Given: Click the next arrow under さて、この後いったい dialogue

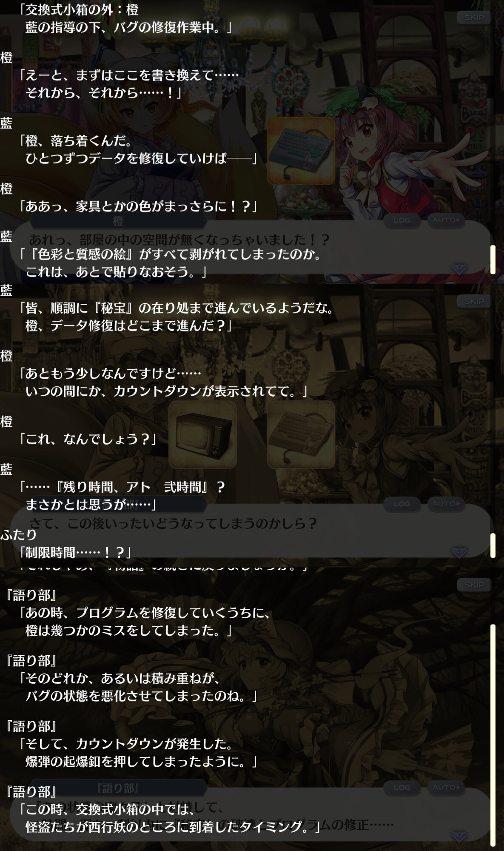Looking at the screenshot, I should 459,552.
